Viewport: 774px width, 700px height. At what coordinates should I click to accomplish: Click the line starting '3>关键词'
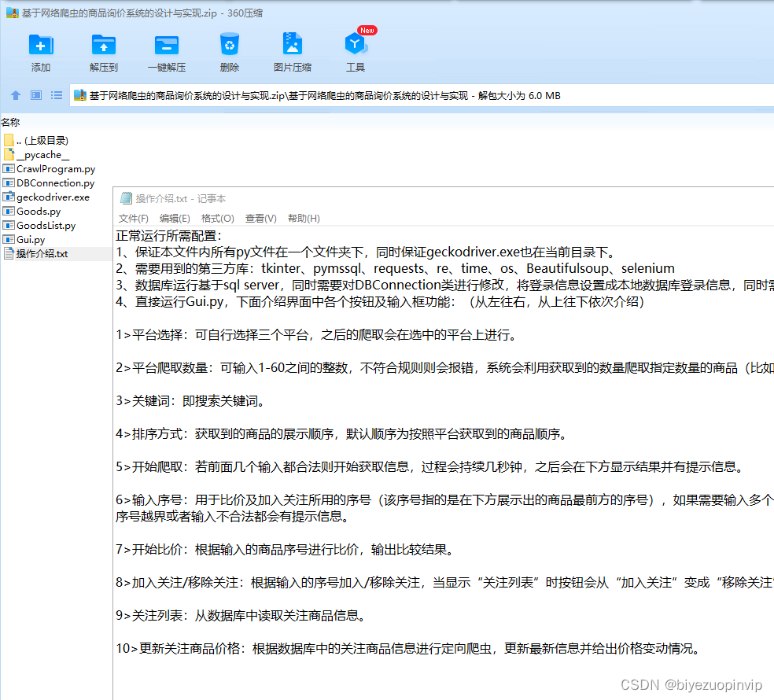pos(191,401)
